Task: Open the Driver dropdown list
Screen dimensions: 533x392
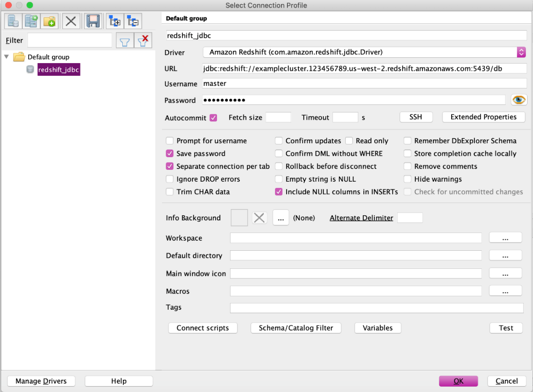Action: pos(521,52)
